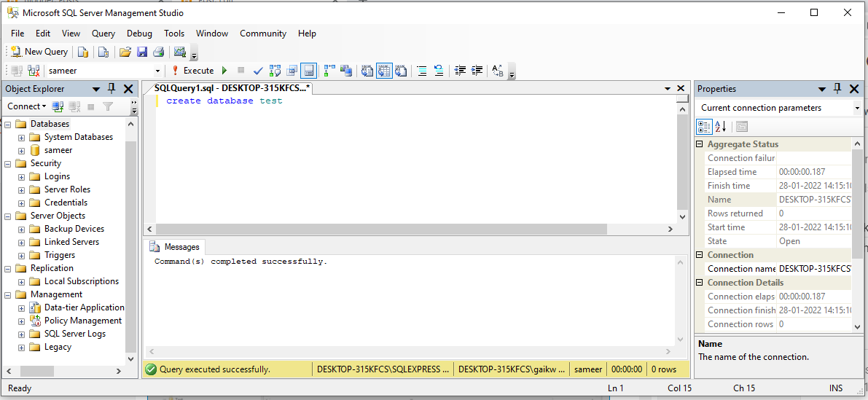Click the Change Connection icon with red X
Viewport: 868px width, 400px height.
(x=34, y=71)
